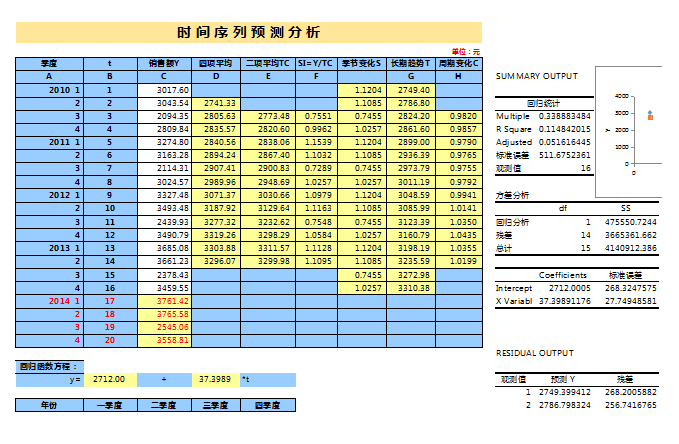Click the 季节变化S header cell

click(x=361, y=63)
